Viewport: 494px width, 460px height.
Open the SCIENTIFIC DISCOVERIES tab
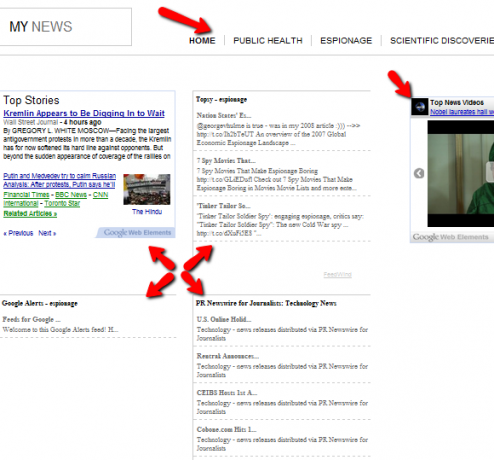[442, 41]
